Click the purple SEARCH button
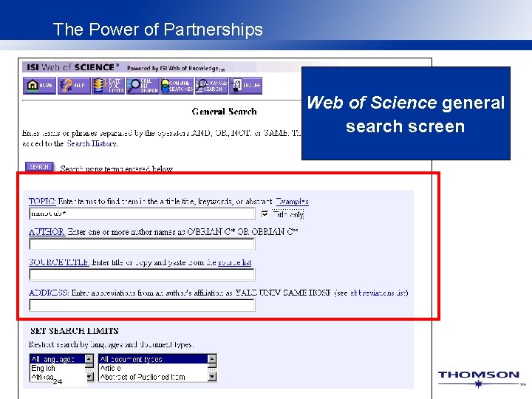 [x=39, y=167]
